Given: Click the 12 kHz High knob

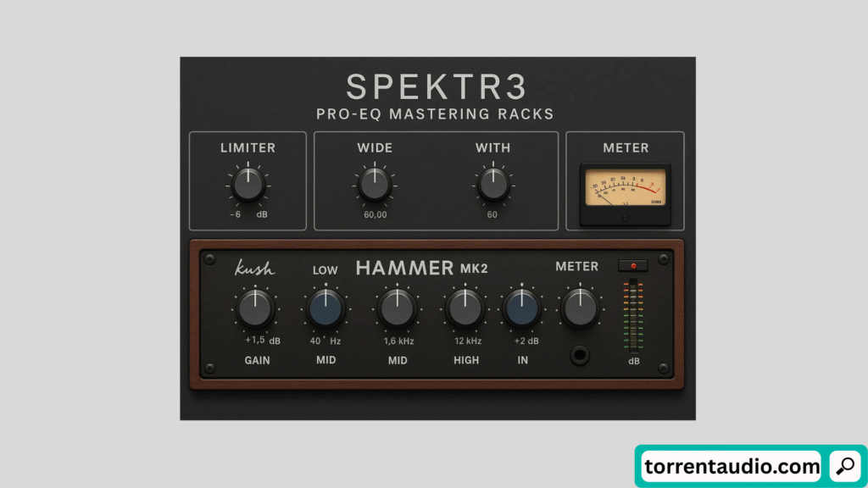Looking at the screenshot, I should [x=465, y=309].
